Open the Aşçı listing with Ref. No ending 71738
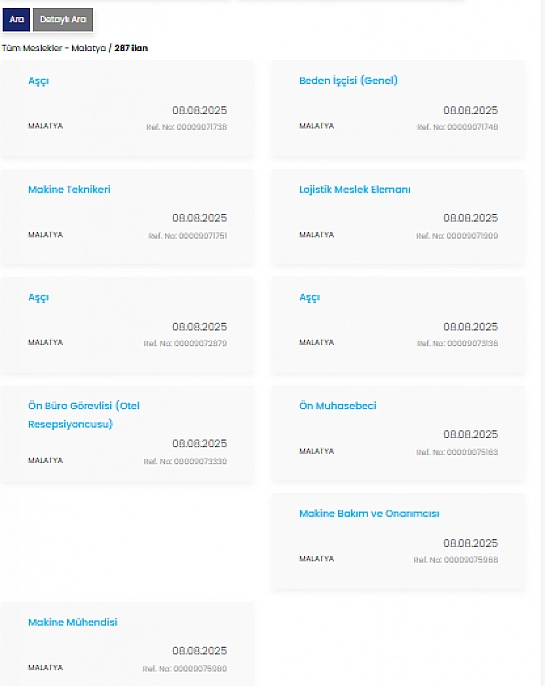Image resolution: width=545 pixels, height=686 pixels. (38, 81)
